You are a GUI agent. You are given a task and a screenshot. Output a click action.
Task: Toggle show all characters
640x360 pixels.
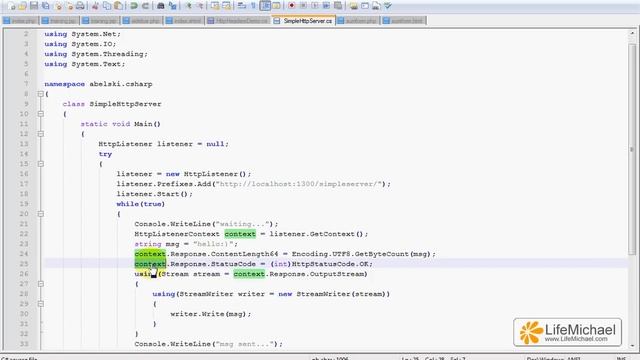pos(253,6)
